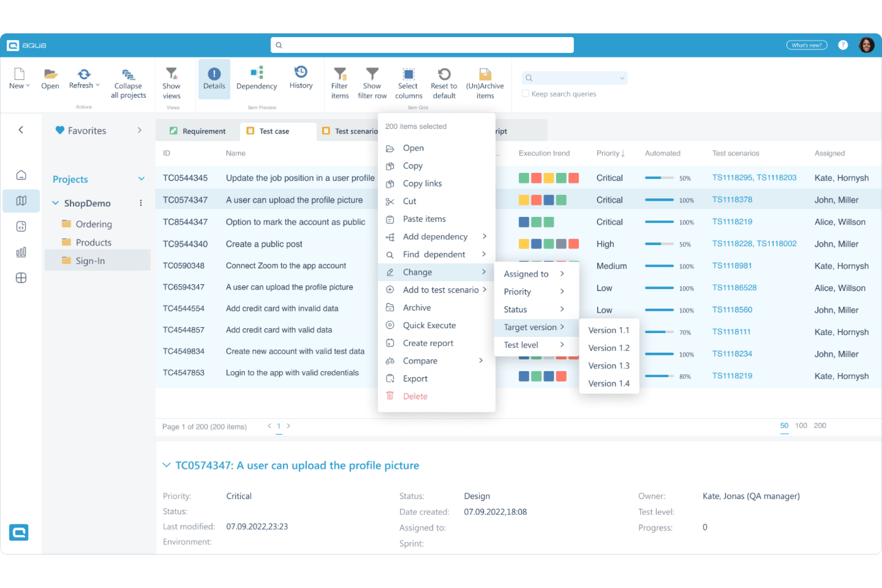Click automated progress bar showing 70%
Viewport: 882px width, 588px height.
tap(659, 332)
